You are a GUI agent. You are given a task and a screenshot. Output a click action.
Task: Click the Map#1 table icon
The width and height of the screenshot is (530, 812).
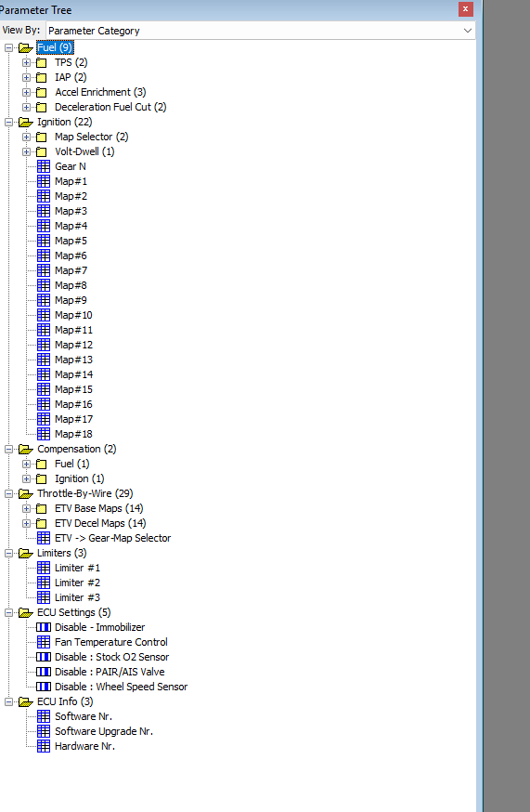coord(44,181)
